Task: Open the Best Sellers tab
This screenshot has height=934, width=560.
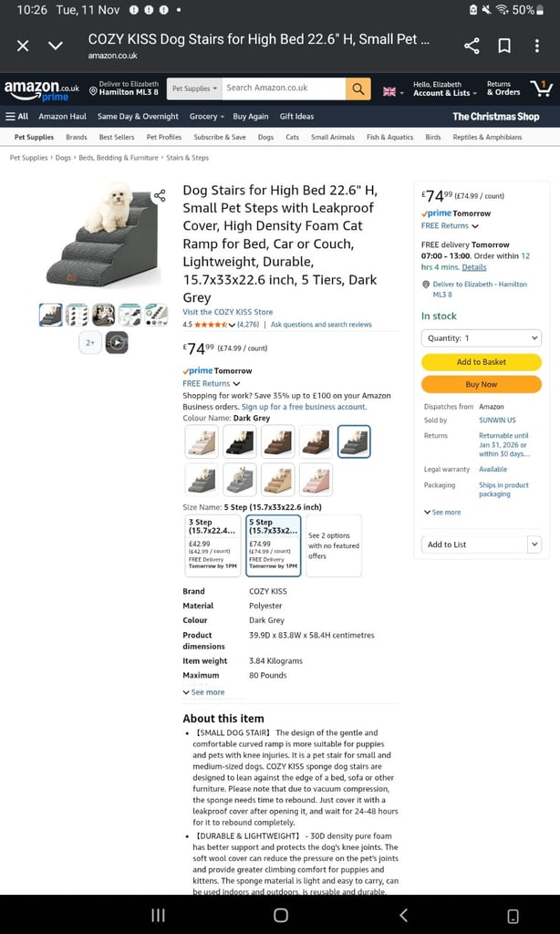Action: [x=117, y=137]
